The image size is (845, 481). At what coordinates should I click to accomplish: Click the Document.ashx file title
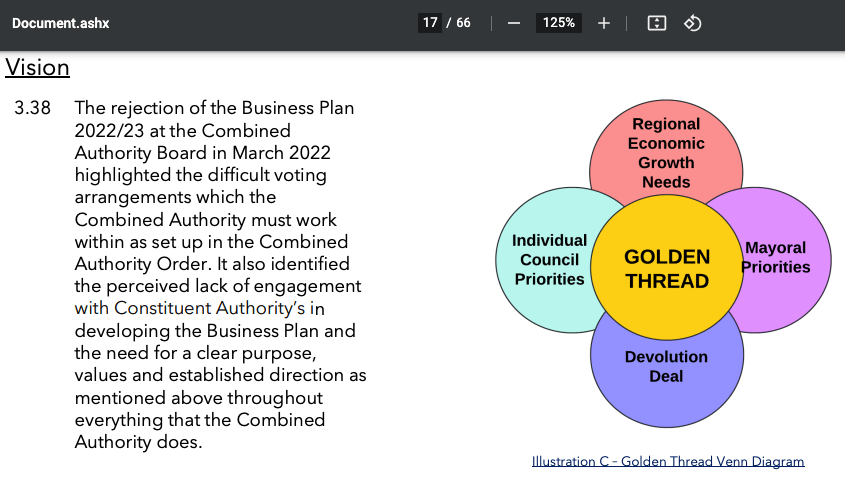61,23
